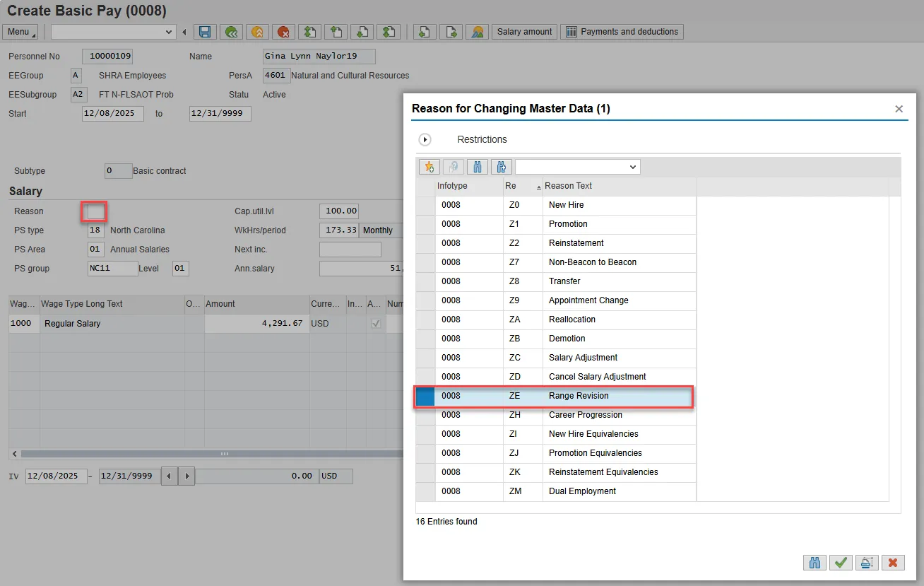Select the row marker for Z0 New Hire
This screenshot has height=586, width=924.
pos(425,205)
